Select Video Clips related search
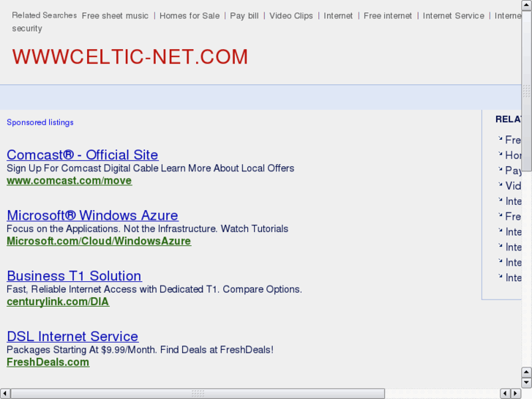The height and width of the screenshot is (399, 532). 291,15
